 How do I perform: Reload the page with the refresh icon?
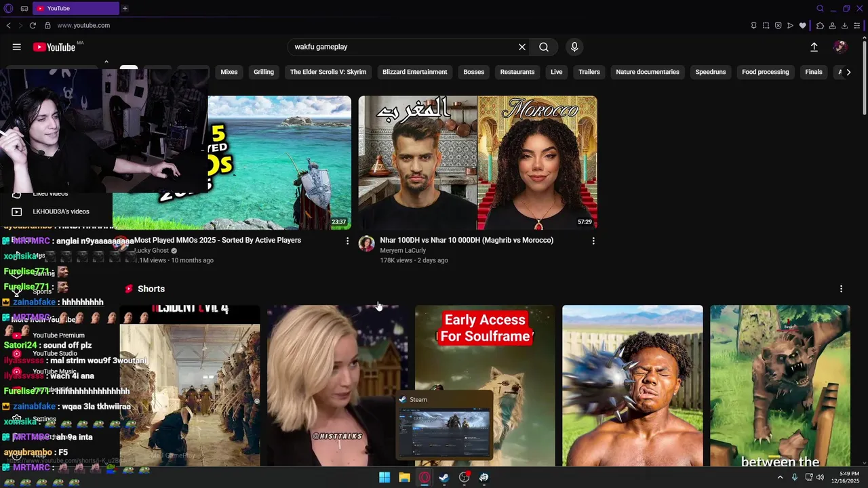(33, 26)
